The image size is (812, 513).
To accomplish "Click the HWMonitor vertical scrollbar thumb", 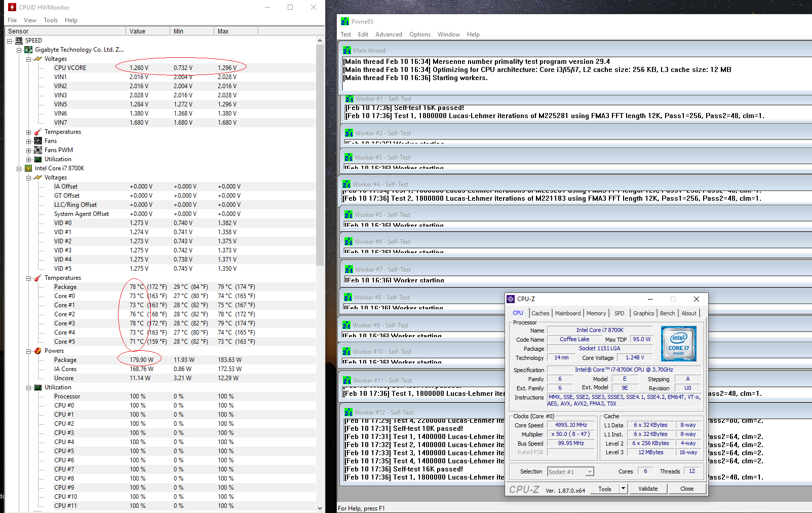I will pyautogui.click(x=320, y=155).
